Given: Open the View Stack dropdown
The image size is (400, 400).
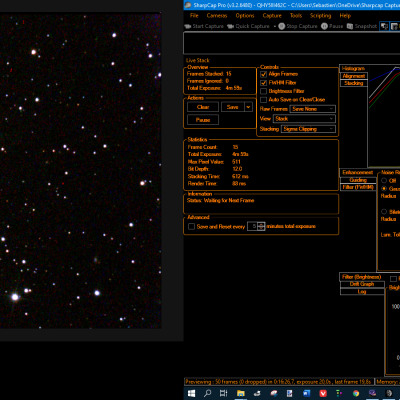Looking at the screenshot, I should [x=304, y=119].
